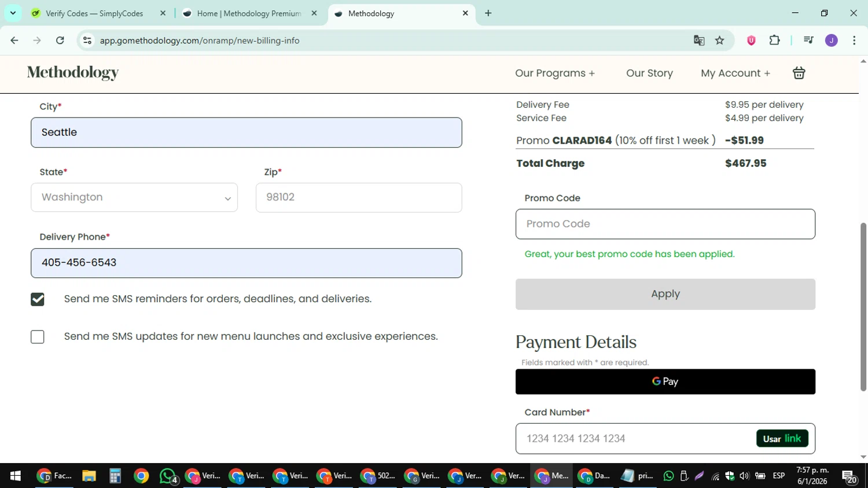Click the promo CLARAD164 code text
868x488 pixels.
point(582,141)
